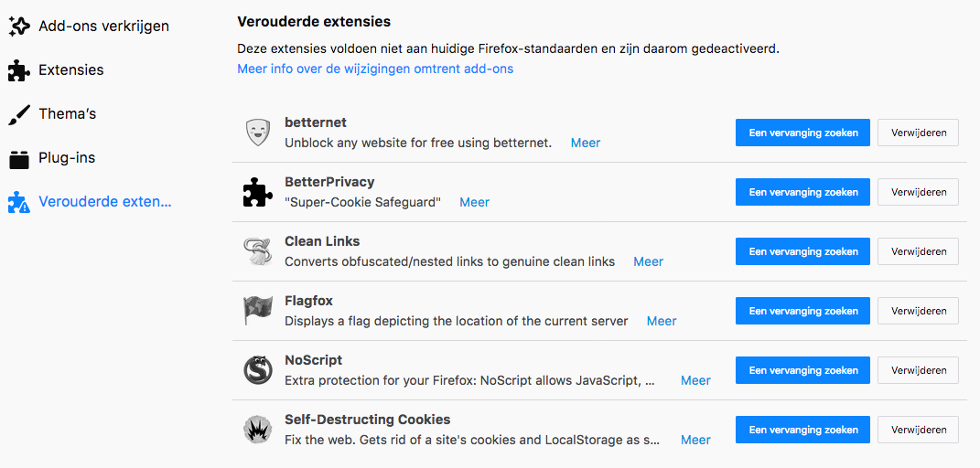Find a replacement for BetterPrivacy
Screen dimensions: 980x468
(x=803, y=192)
